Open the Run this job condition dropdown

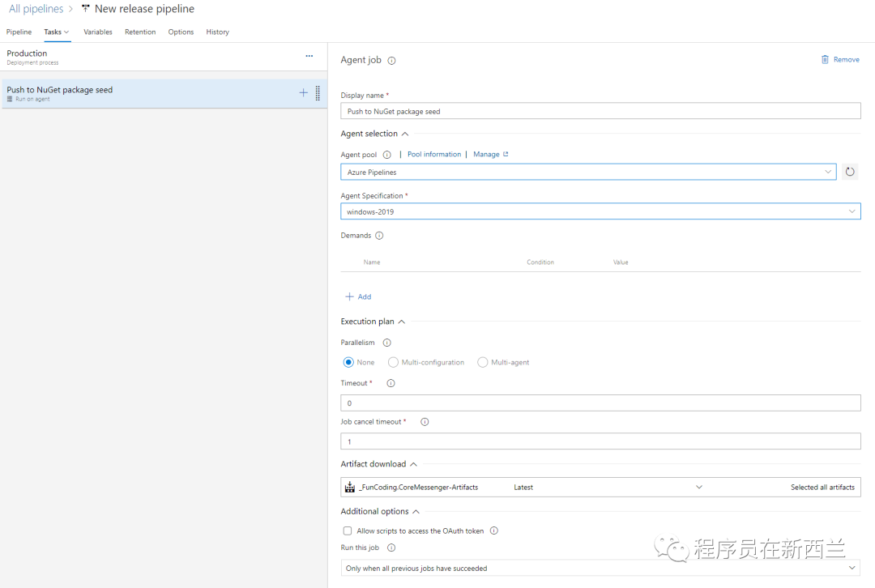tap(600, 568)
